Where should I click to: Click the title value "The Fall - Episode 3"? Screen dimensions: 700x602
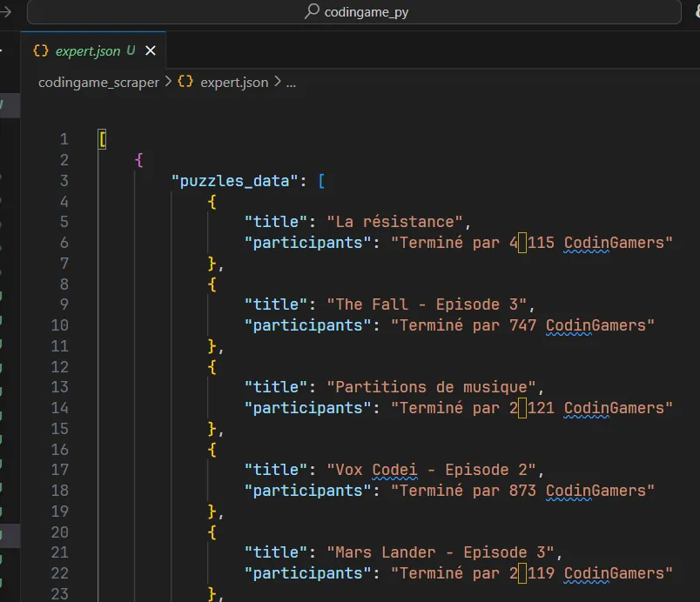pos(427,304)
